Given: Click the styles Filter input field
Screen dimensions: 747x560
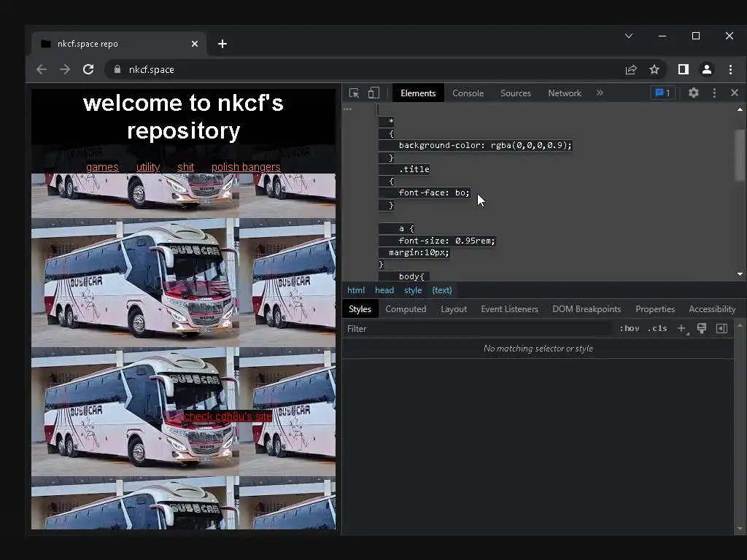Looking at the screenshot, I should click(478, 329).
